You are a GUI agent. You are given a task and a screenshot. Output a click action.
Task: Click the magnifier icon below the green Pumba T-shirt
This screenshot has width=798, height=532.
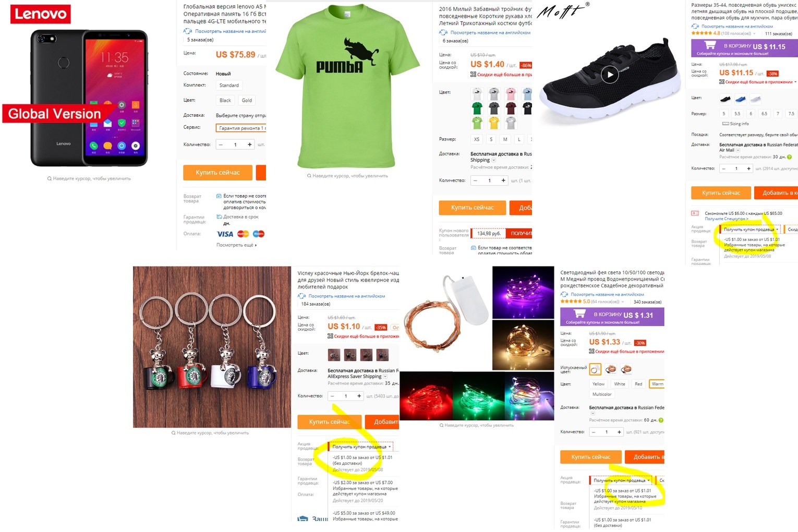click(309, 176)
